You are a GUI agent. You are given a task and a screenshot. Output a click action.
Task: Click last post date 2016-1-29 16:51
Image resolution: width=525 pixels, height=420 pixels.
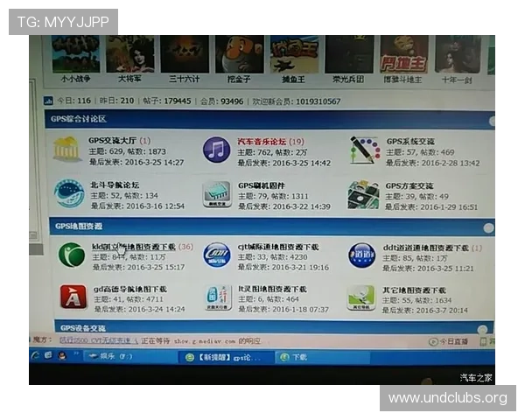pyautogui.click(x=449, y=207)
